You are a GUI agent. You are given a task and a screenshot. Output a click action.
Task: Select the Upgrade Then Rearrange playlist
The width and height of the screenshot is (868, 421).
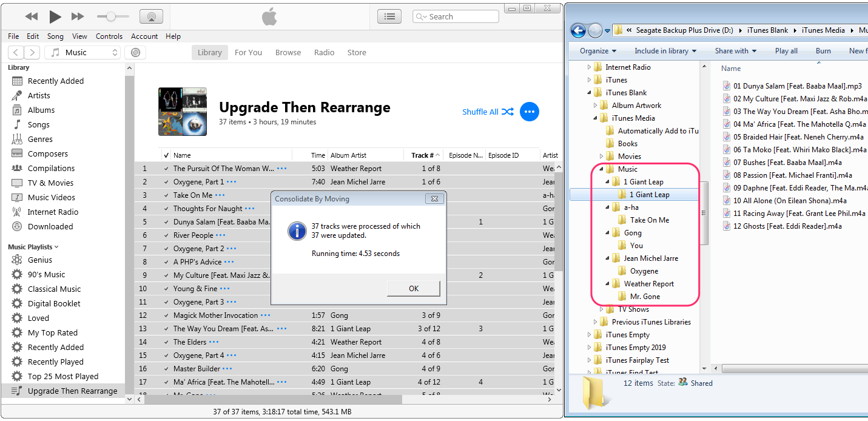[63, 391]
